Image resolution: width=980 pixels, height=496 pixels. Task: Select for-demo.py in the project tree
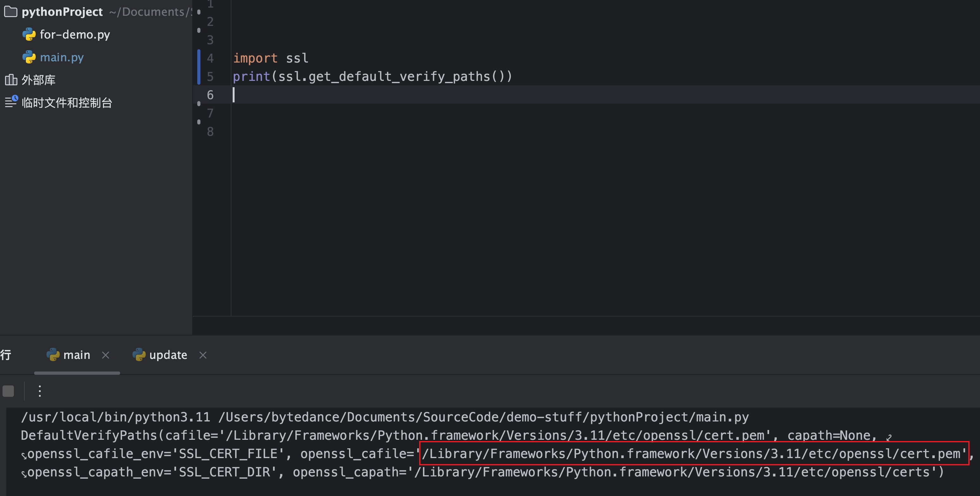(75, 34)
